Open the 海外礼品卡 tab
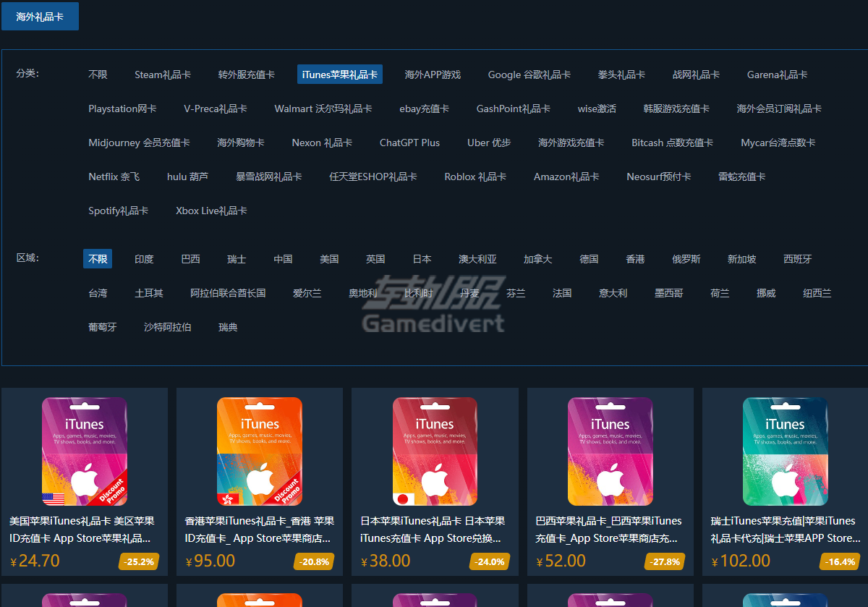 click(x=40, y=17)
